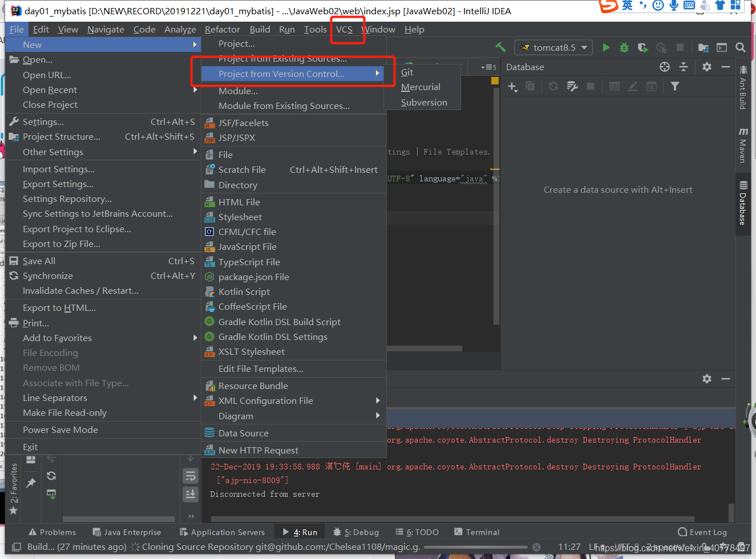Click Settings... in File menu
This screenshot has width=756, height=559.
pos(103,121)
